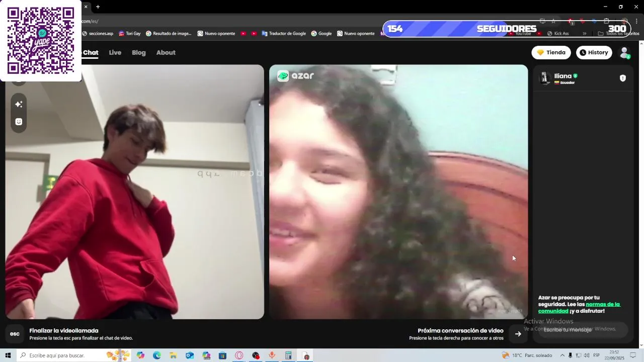Click the ESP language indicator
The height and width of the screenshot is (362, 644).
597,355
